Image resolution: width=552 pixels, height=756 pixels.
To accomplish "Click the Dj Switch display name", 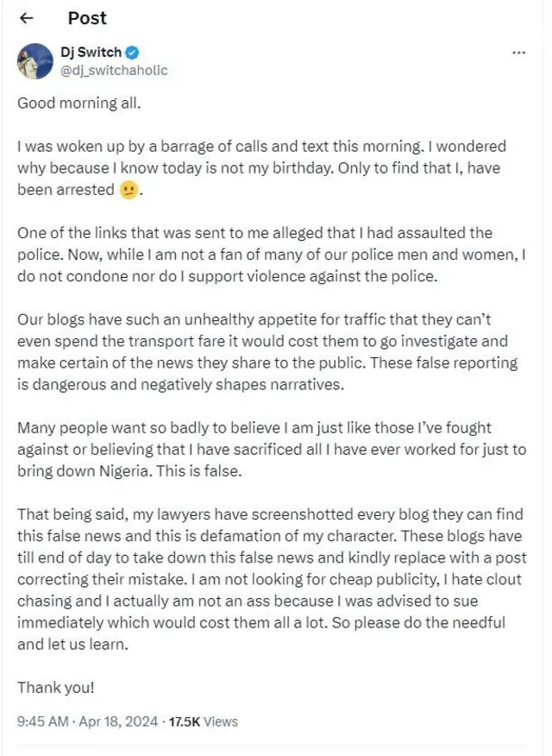I will coord(91,53).
